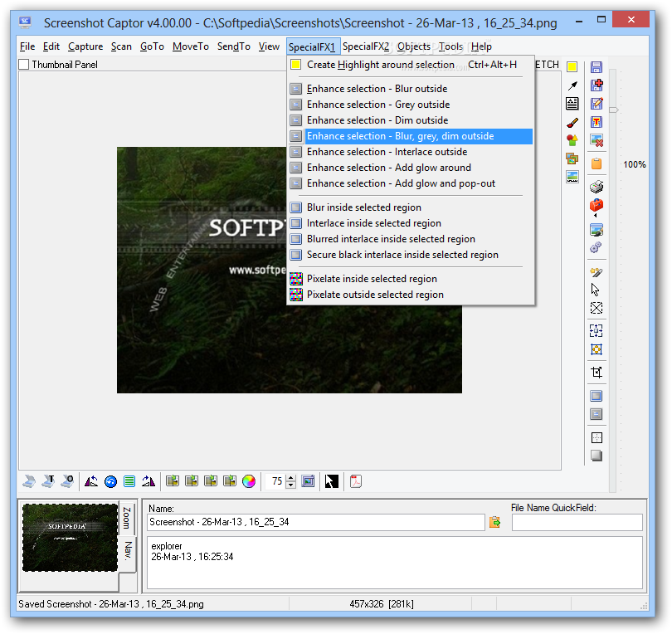Viewport: 672px width, 634px height.
Task: Click the text box object icon
Action: point(572,104)
